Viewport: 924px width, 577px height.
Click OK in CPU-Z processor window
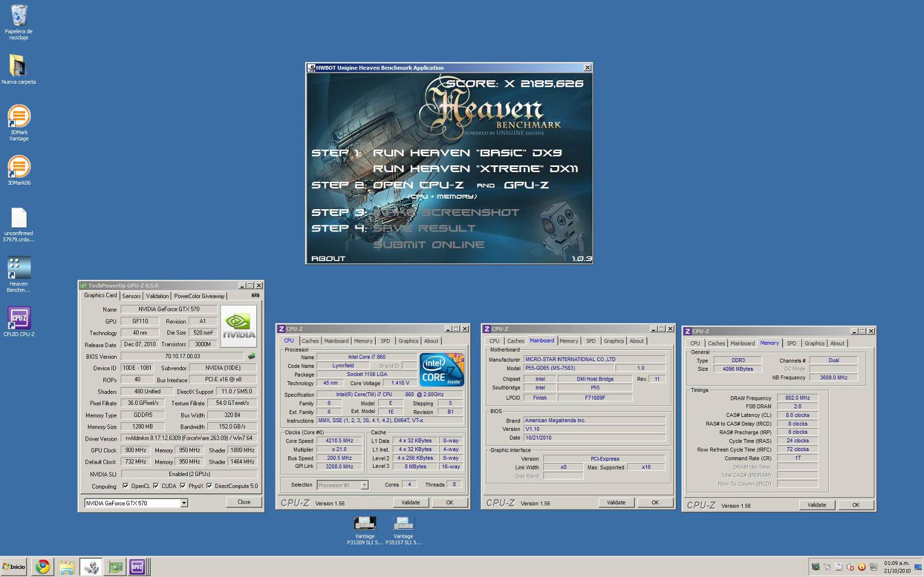pos(449,502)
